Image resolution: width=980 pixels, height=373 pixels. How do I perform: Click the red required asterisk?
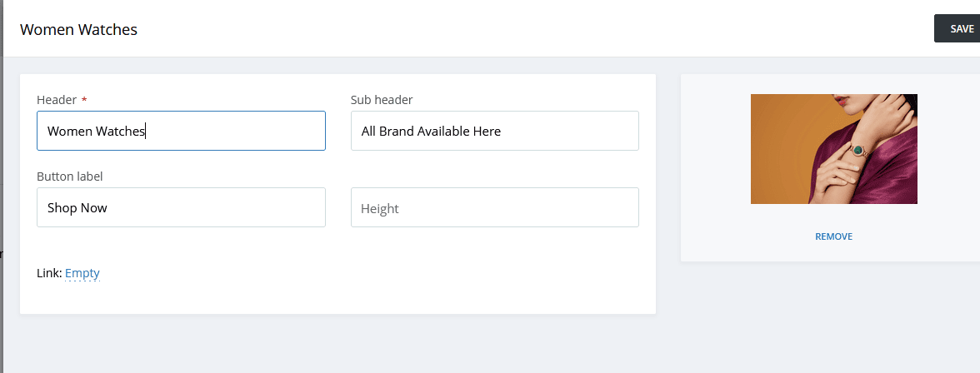point(84,101)
